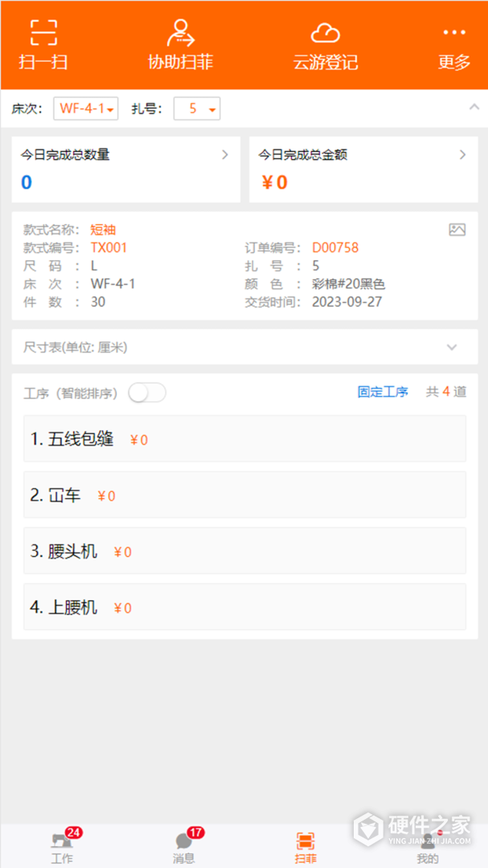Open the 扎号 dropdown
The height and width of the screenshot is (868, 488).
(x=197, y=108)
